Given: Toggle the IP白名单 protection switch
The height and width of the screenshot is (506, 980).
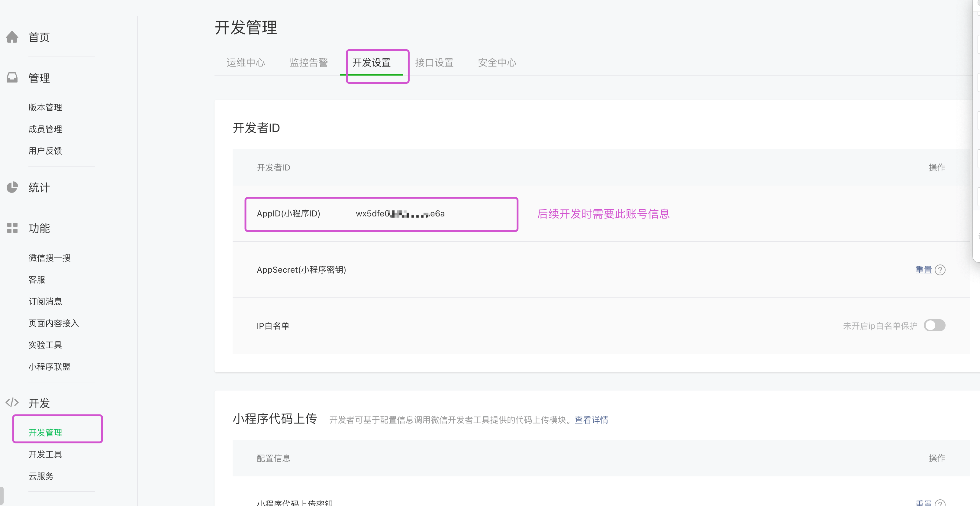Looking at the screenshot, I should (x=935, y=326).
